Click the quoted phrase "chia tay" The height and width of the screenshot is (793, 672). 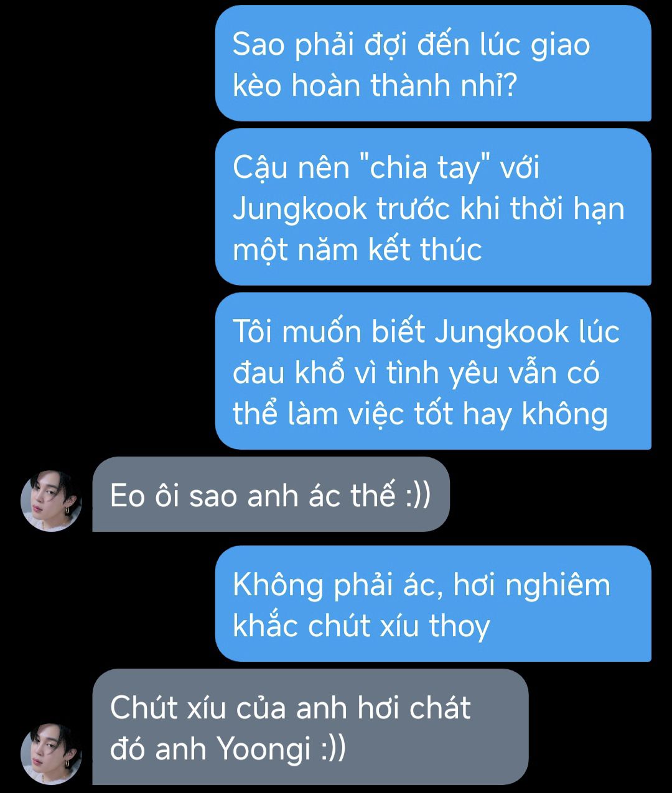coord(426,168)
